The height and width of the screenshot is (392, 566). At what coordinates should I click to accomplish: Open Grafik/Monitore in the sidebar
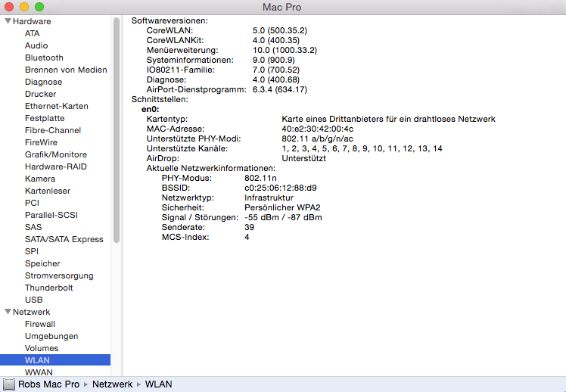coord(56,154)
